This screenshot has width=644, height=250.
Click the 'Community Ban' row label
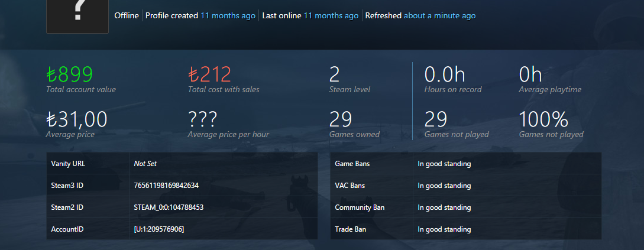coord(360,207)
